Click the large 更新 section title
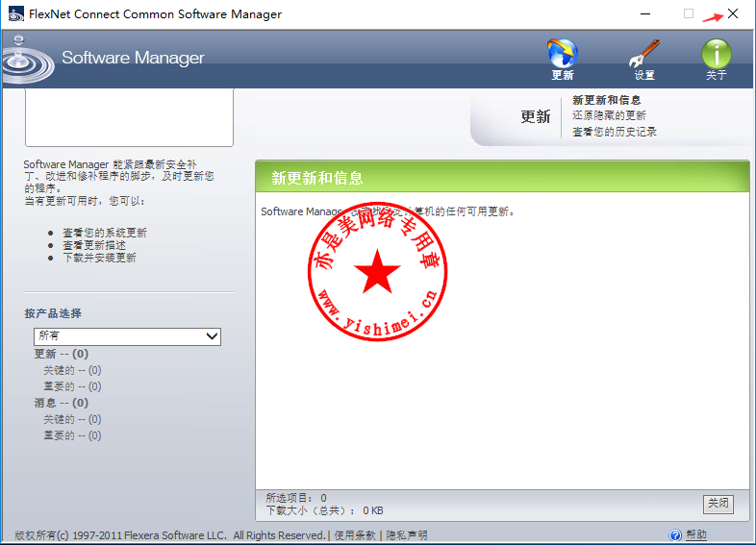The width and height of the screenshot is (756, 545). point(535,116)
